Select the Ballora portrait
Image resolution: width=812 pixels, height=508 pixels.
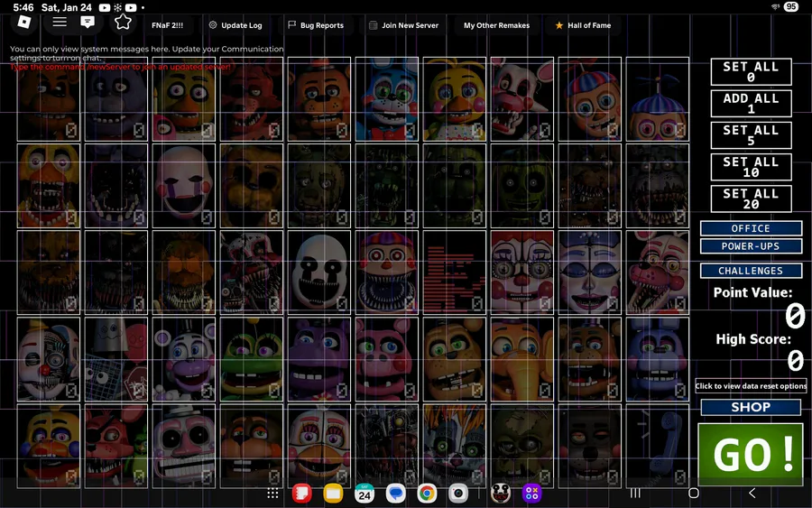(x=590, y=272)
